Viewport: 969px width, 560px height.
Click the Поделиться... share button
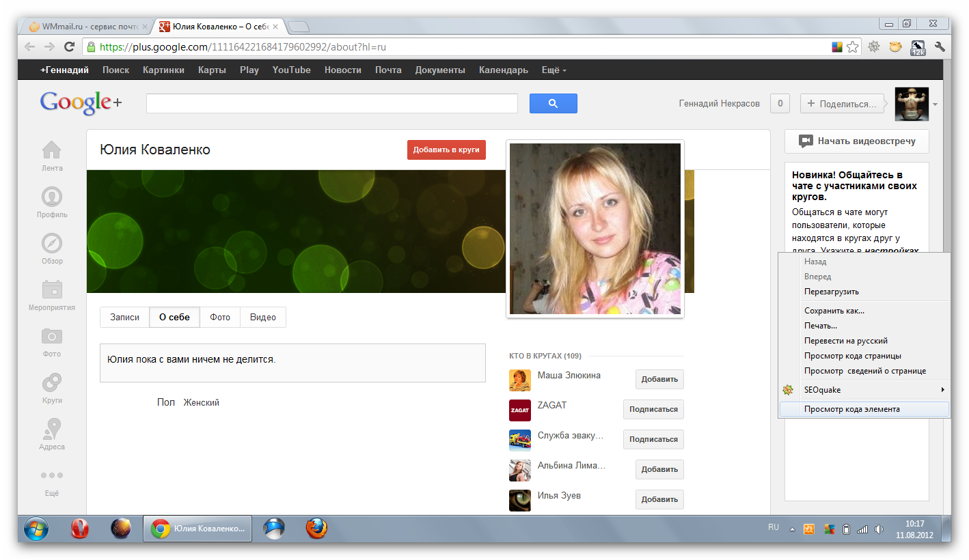pyautogui.click(x=843, y=104)
